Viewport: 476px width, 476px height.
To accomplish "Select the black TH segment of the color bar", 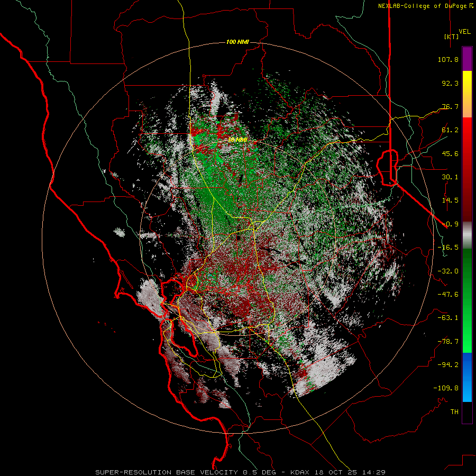I will tap(467, 412).
